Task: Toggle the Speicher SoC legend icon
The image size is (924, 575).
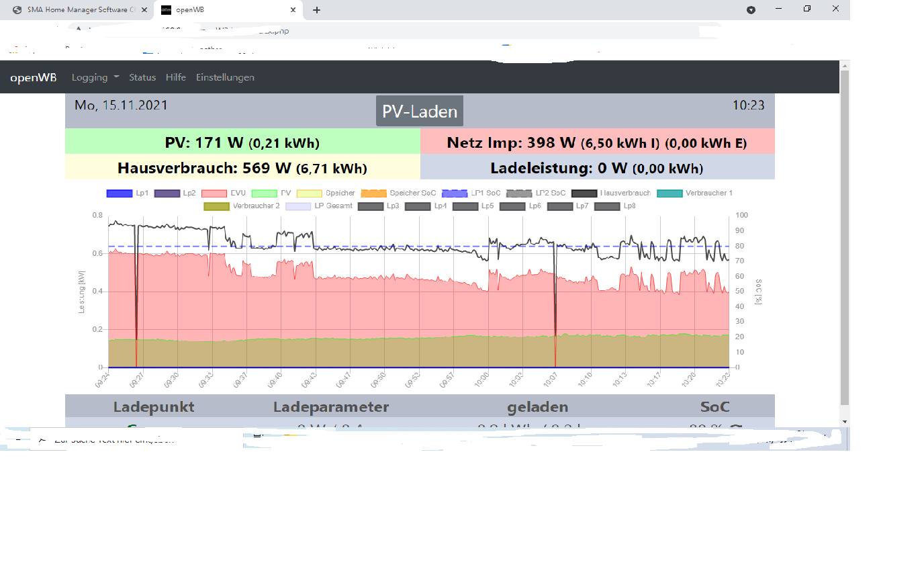Action: (x=373, y=193)
